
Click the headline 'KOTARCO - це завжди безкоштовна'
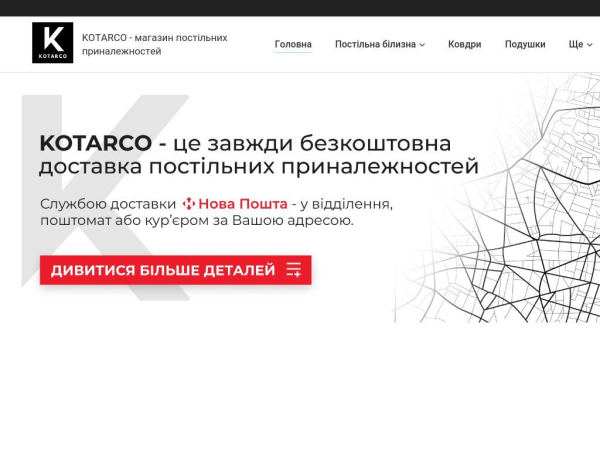(245, 143)
